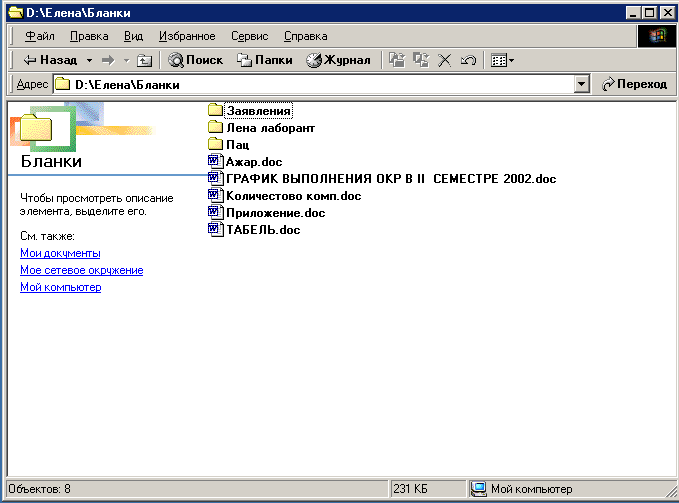This screenshot has width=679, height=503.
Task: Minimize the Бланки window
Action: (x=634, y=13)
